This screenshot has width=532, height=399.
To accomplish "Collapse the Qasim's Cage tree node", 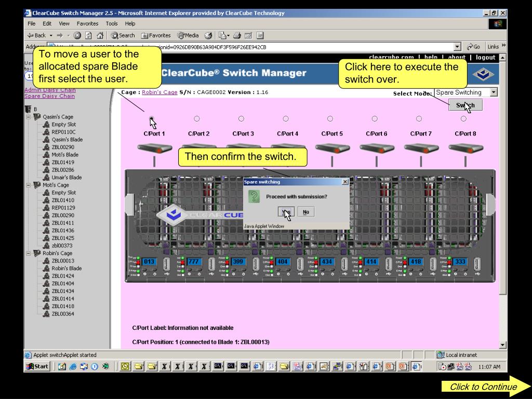I will [x=29, y=117].
